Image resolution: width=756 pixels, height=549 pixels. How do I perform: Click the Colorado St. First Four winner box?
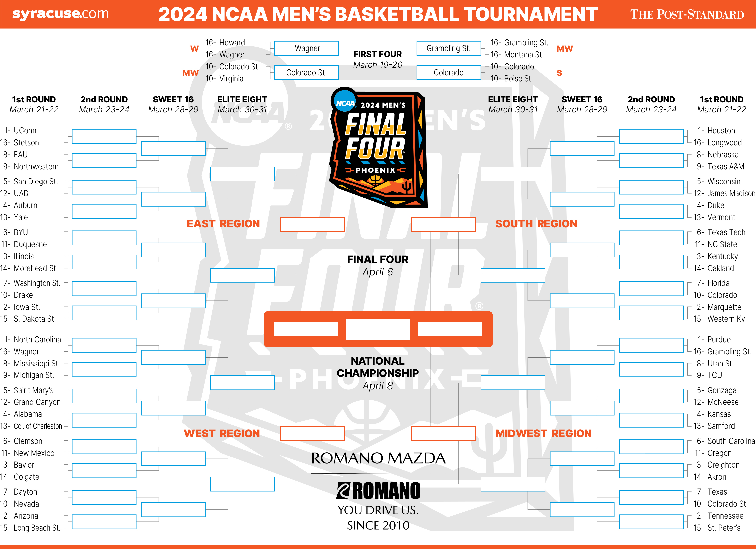(306, 72)
